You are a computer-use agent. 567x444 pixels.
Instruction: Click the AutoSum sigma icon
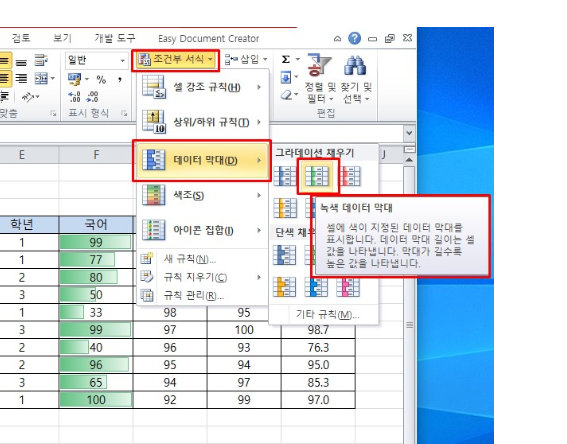(286, 60)
